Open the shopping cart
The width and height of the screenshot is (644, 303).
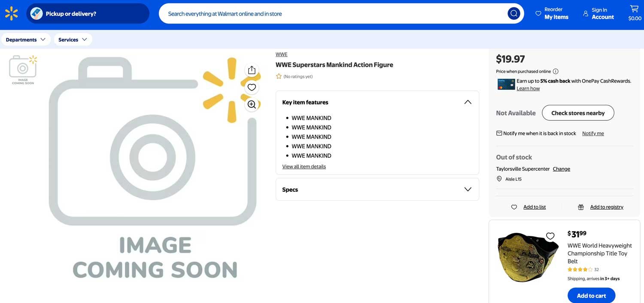click(634, 13)
